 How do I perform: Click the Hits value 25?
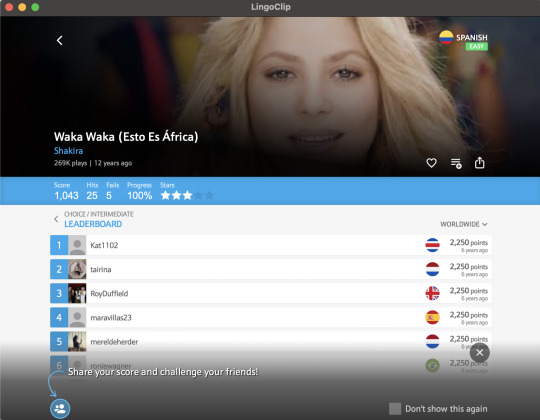click(92, 196)
